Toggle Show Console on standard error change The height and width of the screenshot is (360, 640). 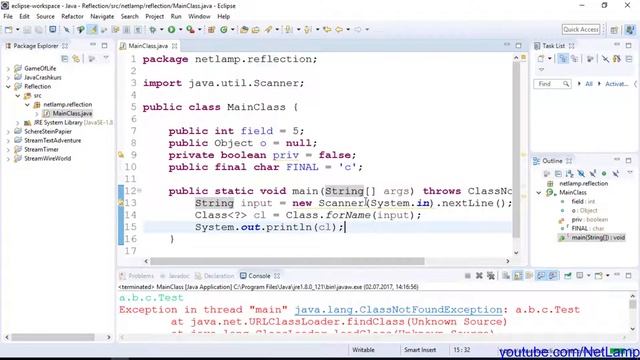[x=553, y=276]
